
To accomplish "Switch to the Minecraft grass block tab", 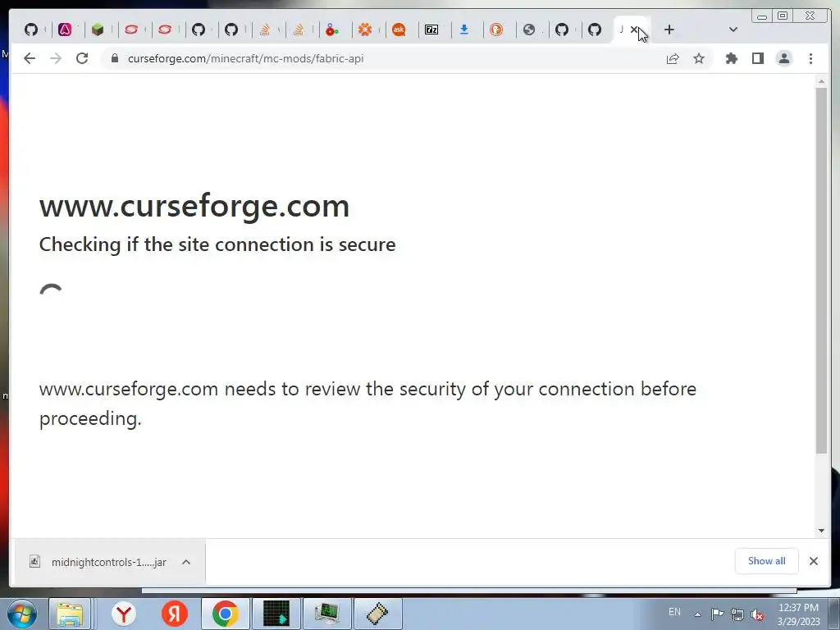I will tap(98, 30).
